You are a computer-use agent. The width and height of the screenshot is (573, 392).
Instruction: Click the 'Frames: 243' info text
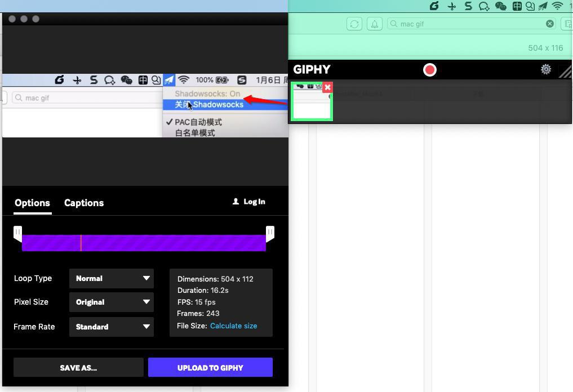(198, 314)
